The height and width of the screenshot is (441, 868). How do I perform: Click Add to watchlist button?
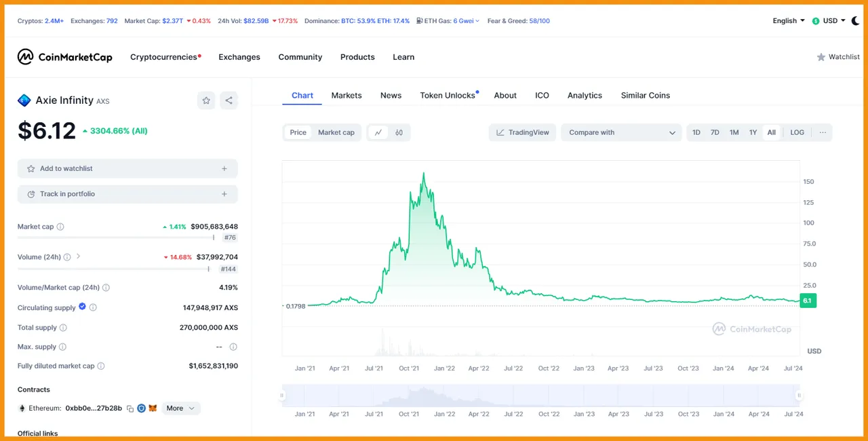(x=127, y=168)
